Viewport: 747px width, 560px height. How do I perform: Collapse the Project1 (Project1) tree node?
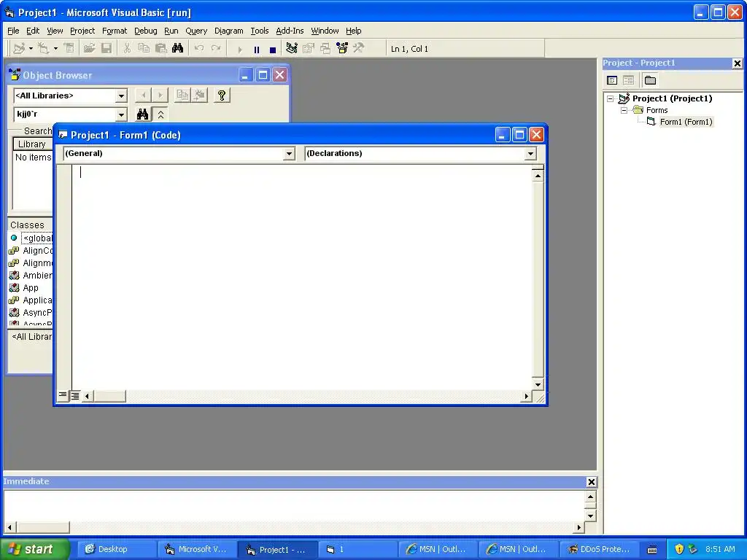coord(611,99)
